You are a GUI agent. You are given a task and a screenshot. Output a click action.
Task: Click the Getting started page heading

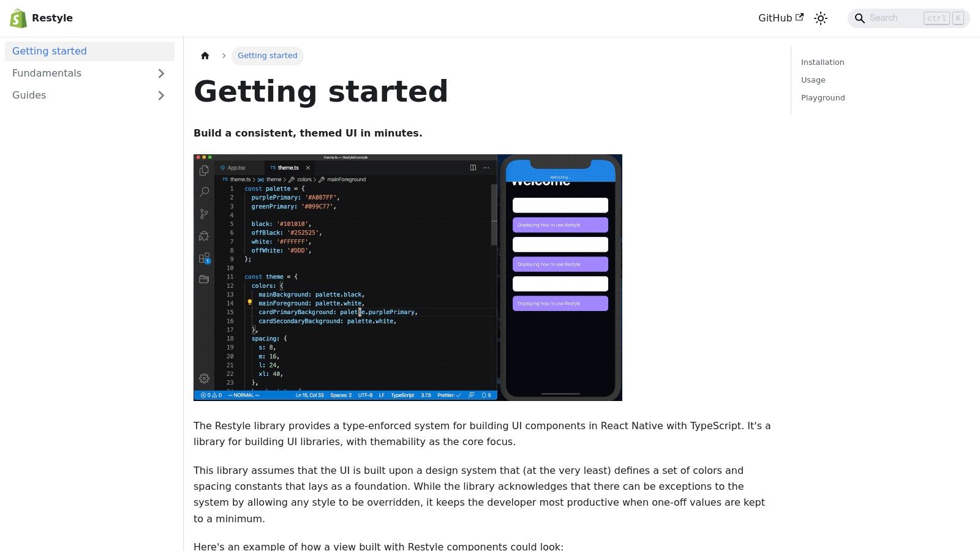click(x=321, y=91)
